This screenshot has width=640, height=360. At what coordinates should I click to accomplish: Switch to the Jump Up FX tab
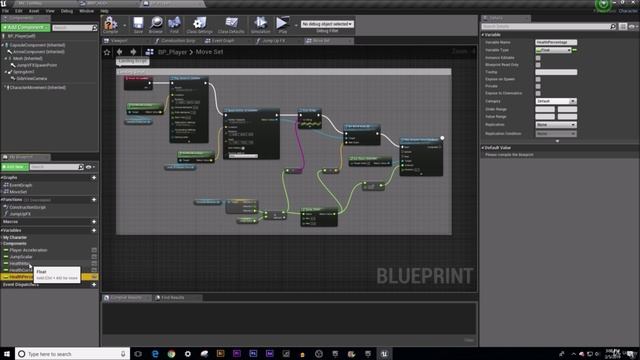[x=273, y=41]
